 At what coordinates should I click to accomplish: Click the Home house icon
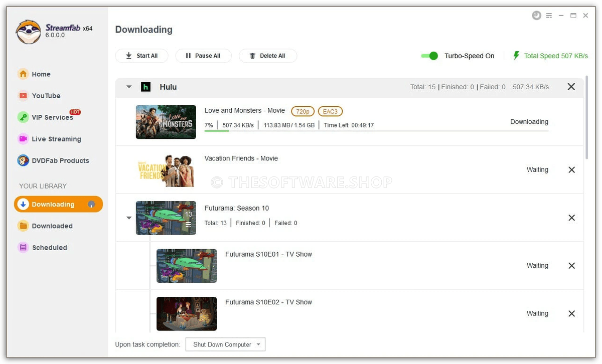(23, 74)
